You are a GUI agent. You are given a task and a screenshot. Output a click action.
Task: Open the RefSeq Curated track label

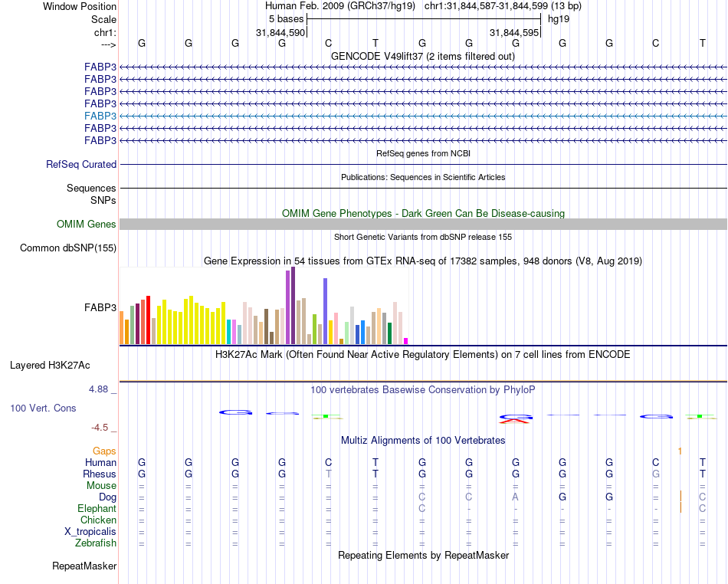pyautogui.click(x=81, y=164)
